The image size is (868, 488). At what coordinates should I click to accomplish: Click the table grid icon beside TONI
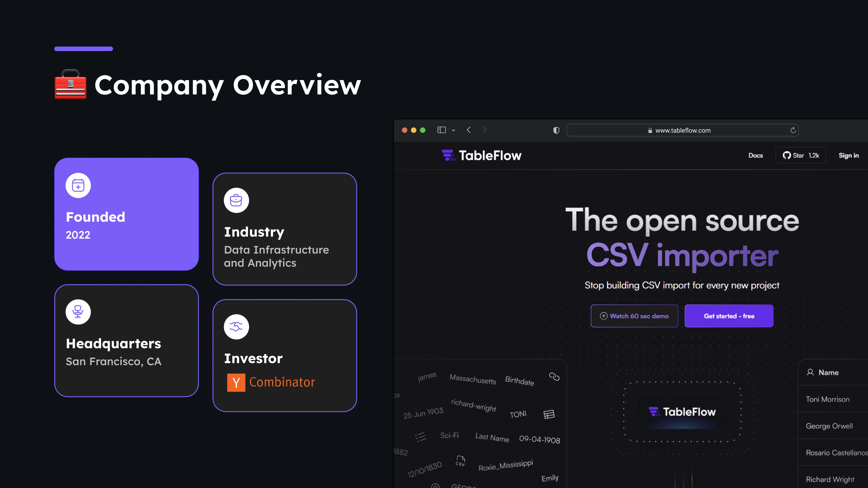click(x=549, y=414)
